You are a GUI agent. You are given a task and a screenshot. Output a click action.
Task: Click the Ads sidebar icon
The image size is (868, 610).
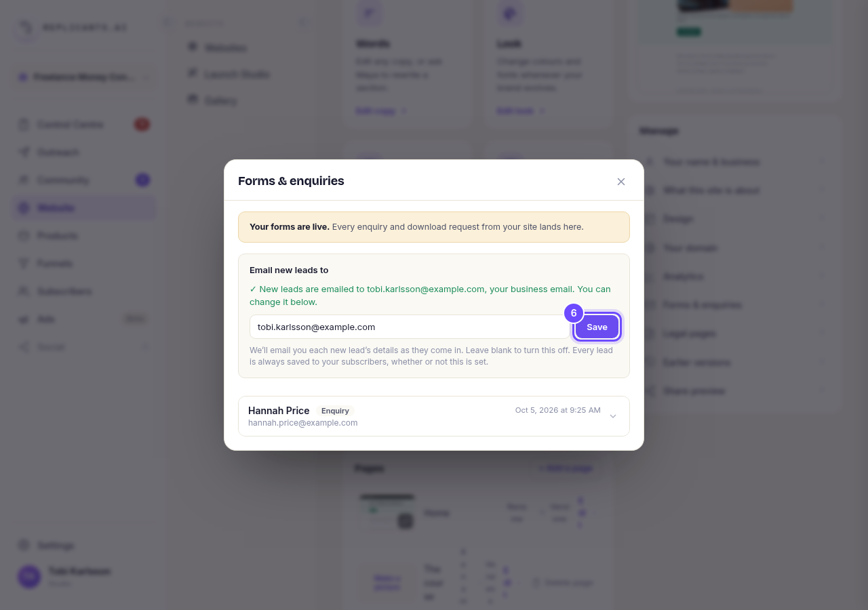(24, 319)
